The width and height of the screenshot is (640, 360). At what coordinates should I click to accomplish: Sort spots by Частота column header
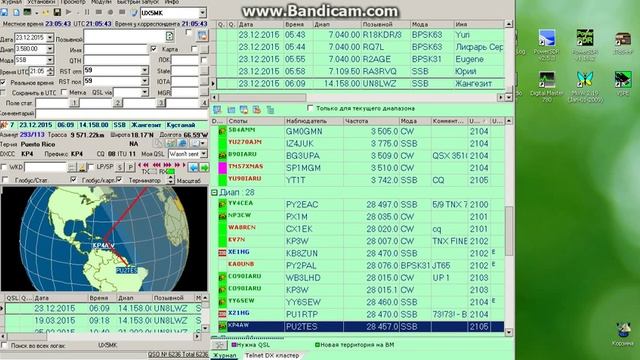tap(370, 121)
